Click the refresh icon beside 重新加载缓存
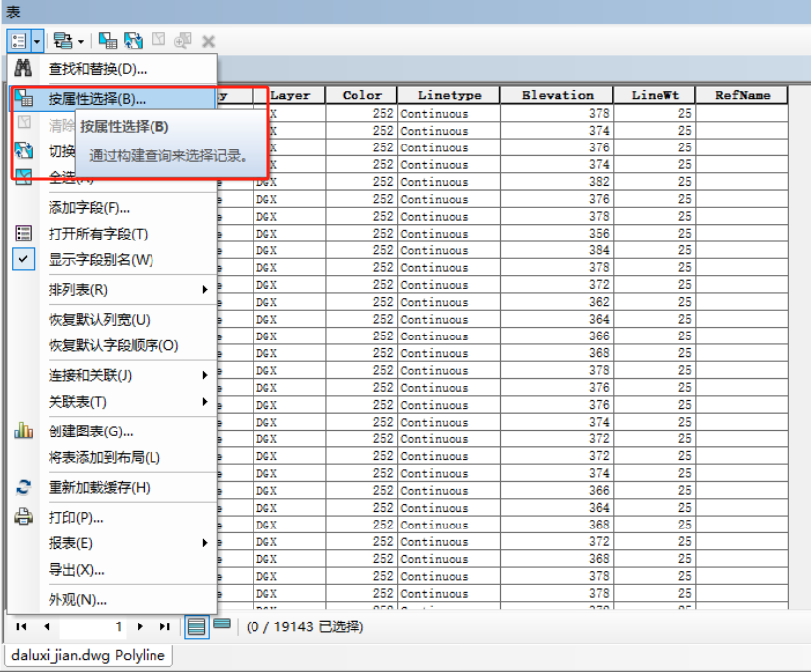This screenshot has width=811, height=672. tap(24, 487)
